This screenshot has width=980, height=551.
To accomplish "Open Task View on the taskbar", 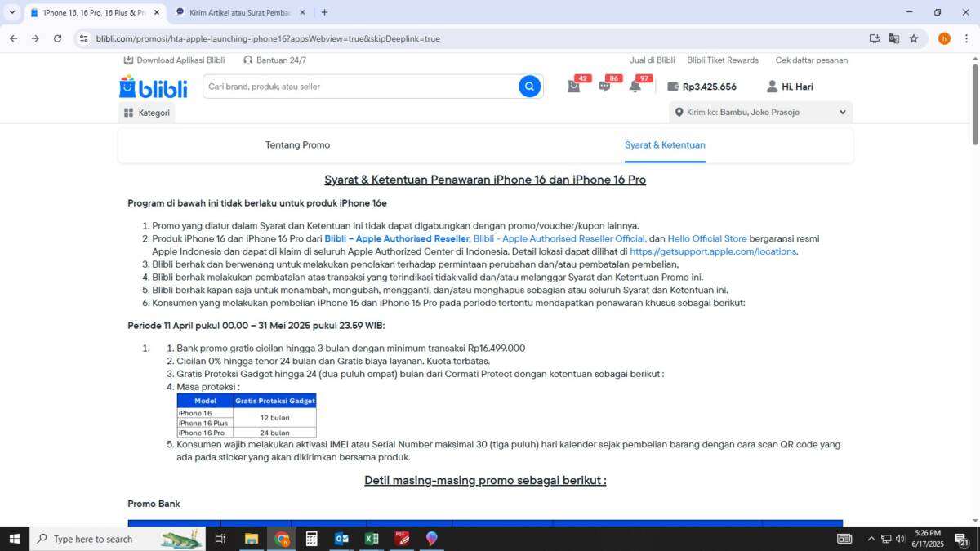I will (x=220, y=539).
